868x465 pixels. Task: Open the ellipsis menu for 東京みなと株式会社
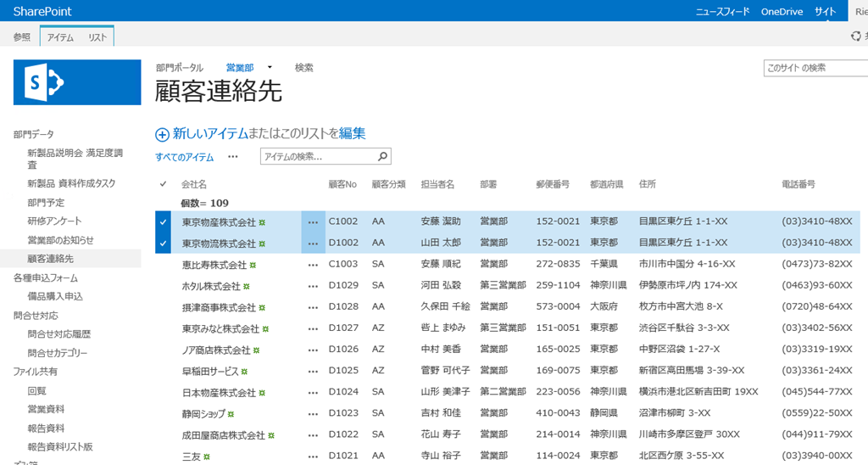pos(313,328)
